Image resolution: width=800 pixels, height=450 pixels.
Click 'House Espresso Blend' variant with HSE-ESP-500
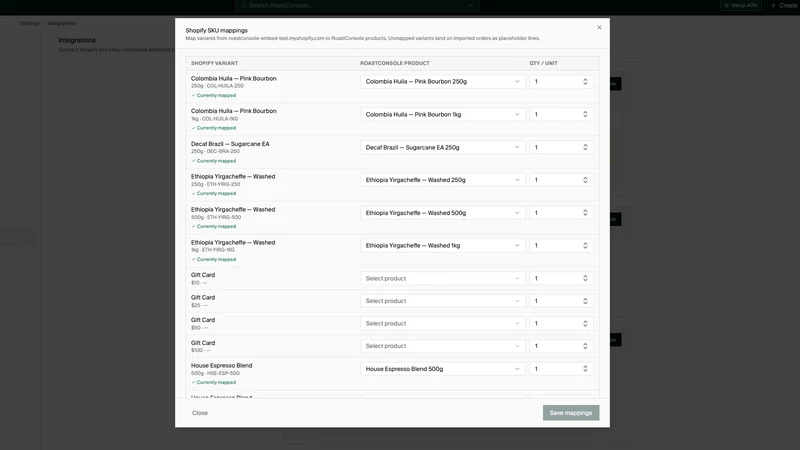coord(221,366)
